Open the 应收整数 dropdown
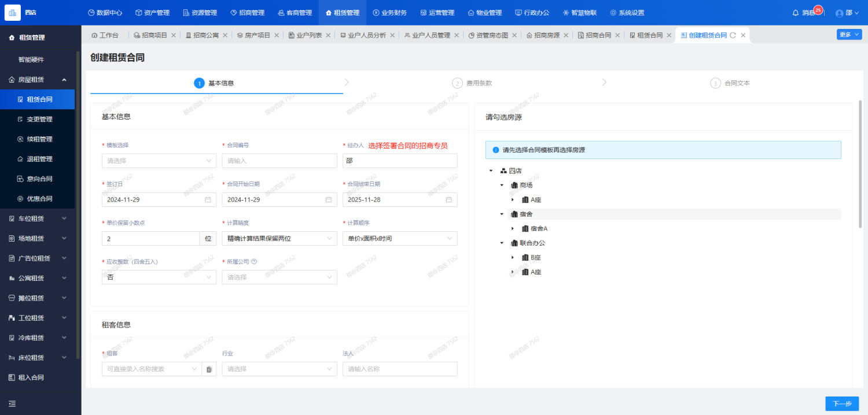The width and height of the screenshot is (868, 415). [159, 277]
